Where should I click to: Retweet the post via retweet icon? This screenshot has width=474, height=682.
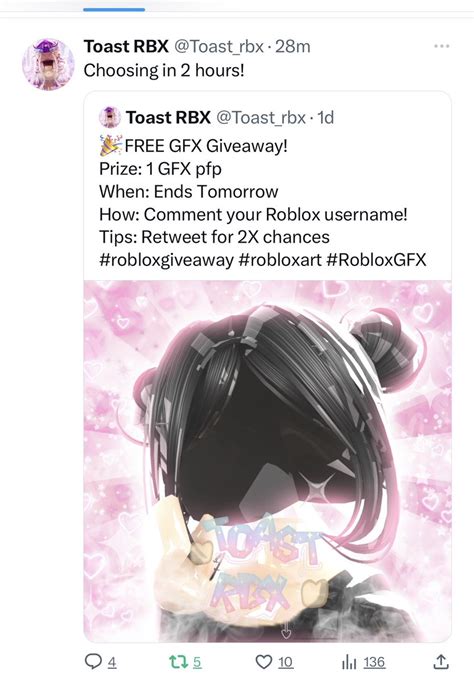tap(178, 662)
